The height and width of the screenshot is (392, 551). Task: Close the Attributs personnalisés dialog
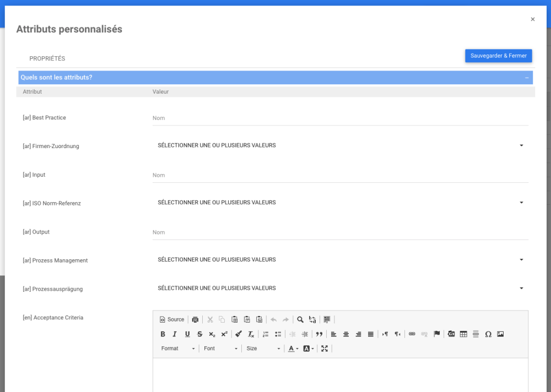point(533,19)
